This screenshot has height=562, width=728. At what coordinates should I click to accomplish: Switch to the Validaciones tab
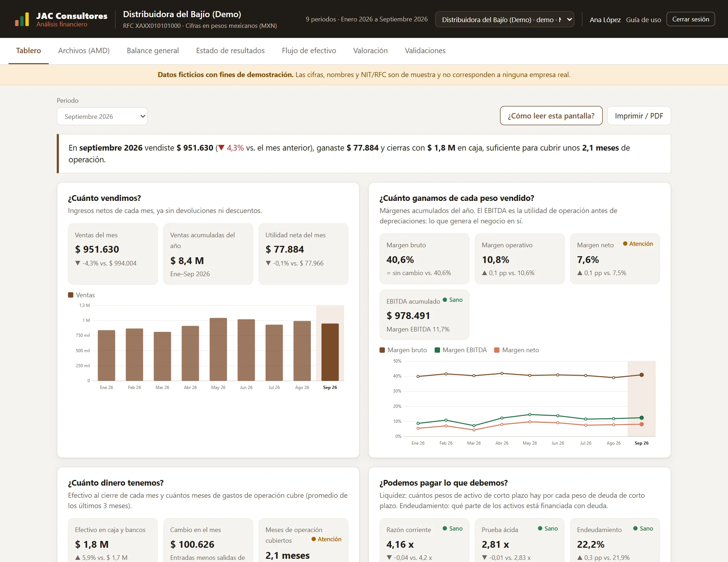point(425,51)
